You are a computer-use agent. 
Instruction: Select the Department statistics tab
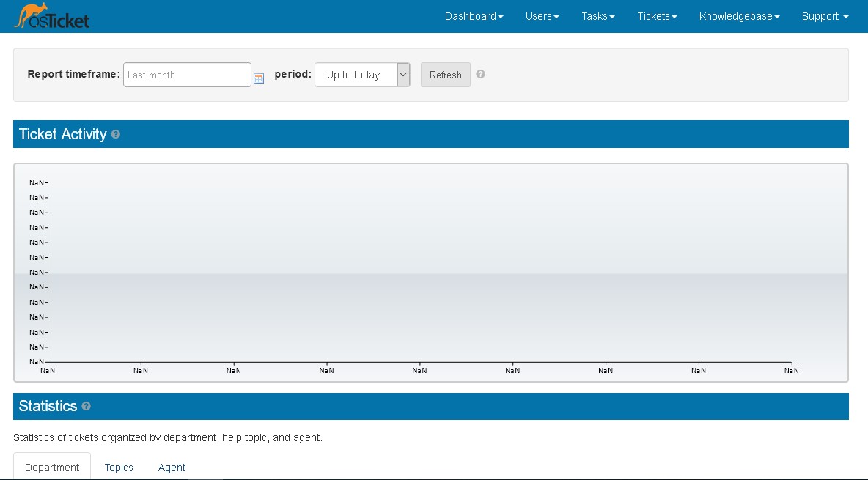[52, 468]
